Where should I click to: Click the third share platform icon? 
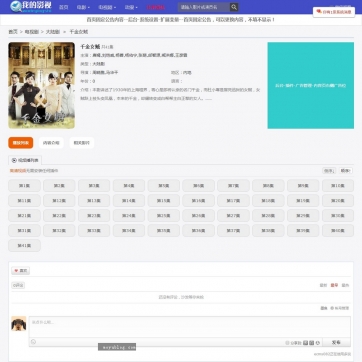(x=318, y=343)
